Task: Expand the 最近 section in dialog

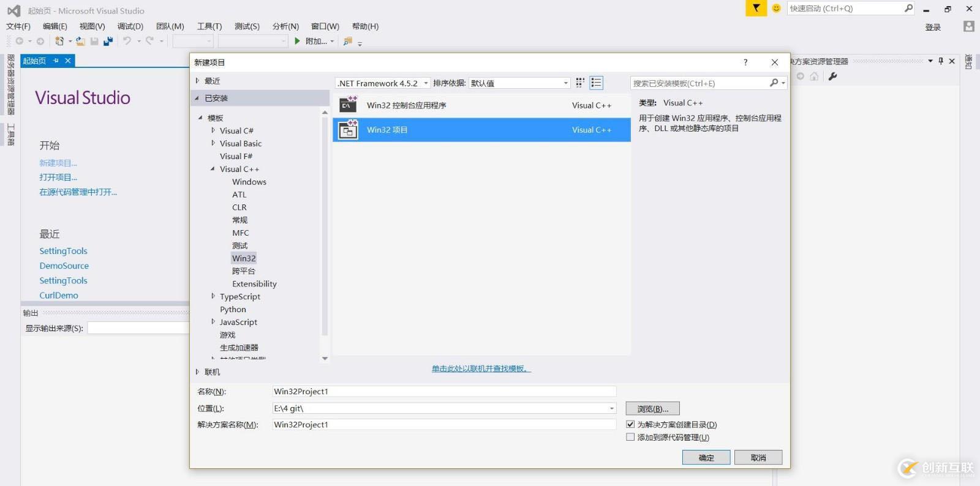Action: pyautogui.click(x=197, y=81)
